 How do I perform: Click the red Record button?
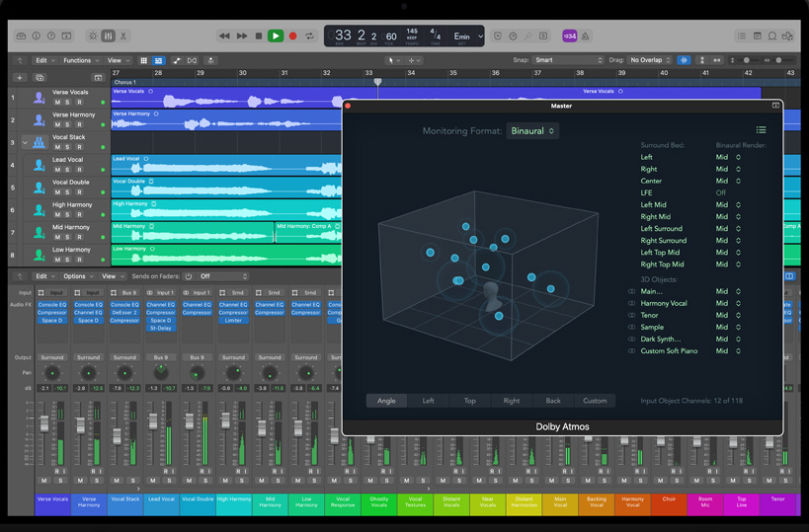pos(292,37)
